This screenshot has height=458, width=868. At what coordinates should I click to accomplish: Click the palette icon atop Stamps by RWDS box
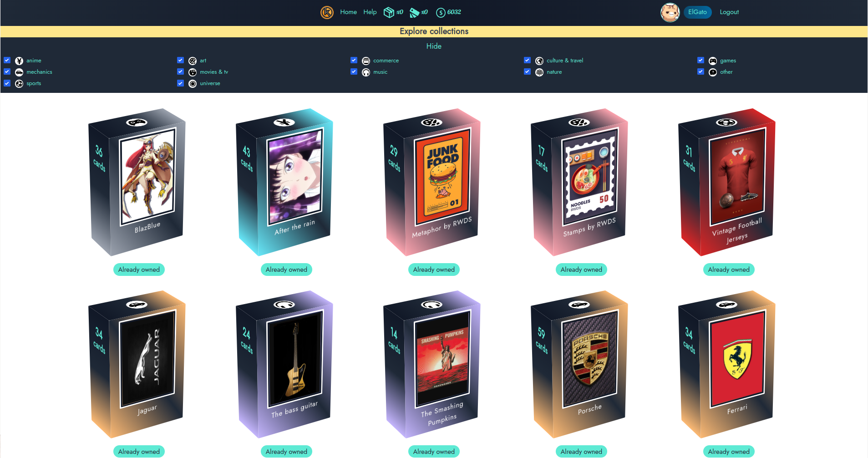[x=579, y=122]
